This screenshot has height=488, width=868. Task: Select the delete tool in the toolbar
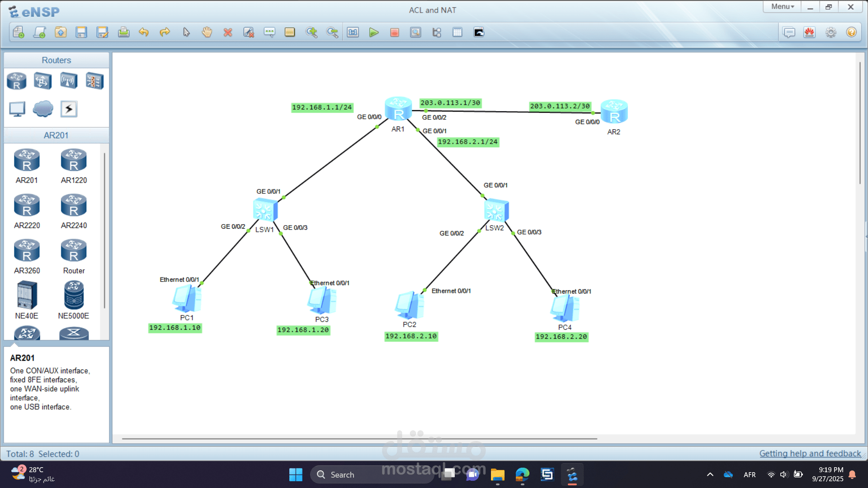coord(228,32)
